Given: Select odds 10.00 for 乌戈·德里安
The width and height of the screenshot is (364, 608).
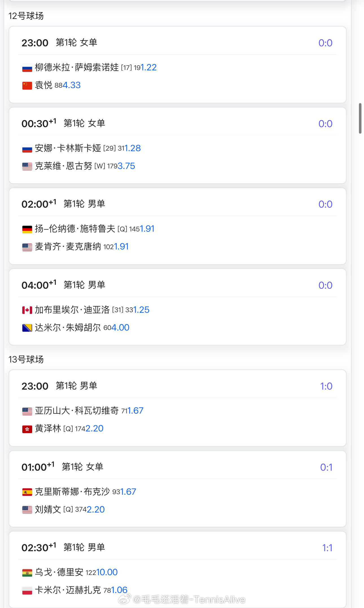Looking at the screenshot, I should pos(107,572).
